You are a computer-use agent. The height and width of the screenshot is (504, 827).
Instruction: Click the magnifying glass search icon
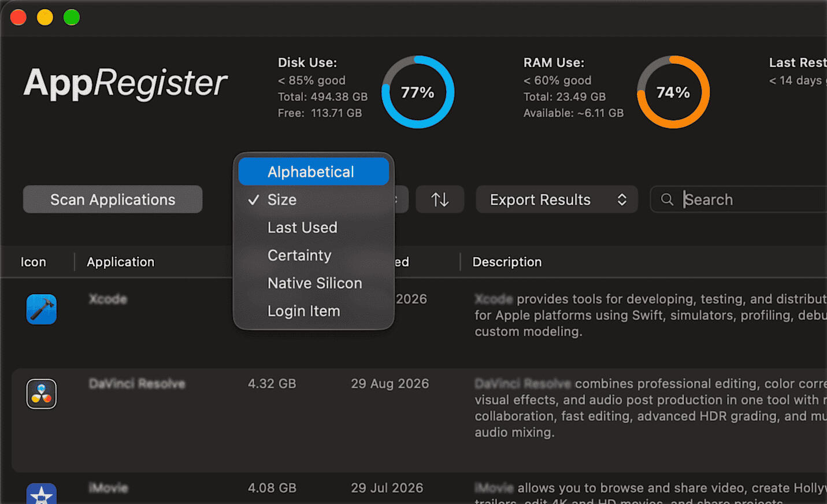tap(667, 199)
